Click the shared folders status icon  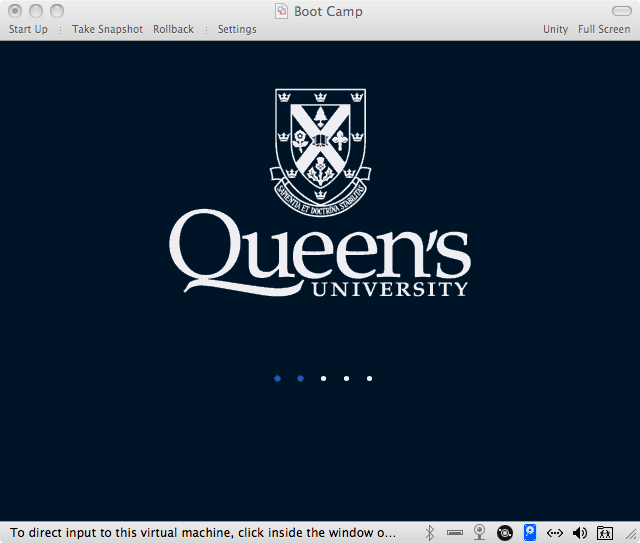pos(604,533)
